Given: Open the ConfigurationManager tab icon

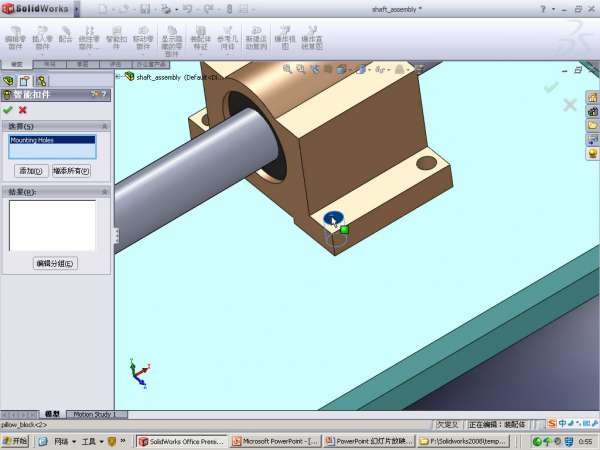Looking at the screenshot, I should [x=42, y=80].
